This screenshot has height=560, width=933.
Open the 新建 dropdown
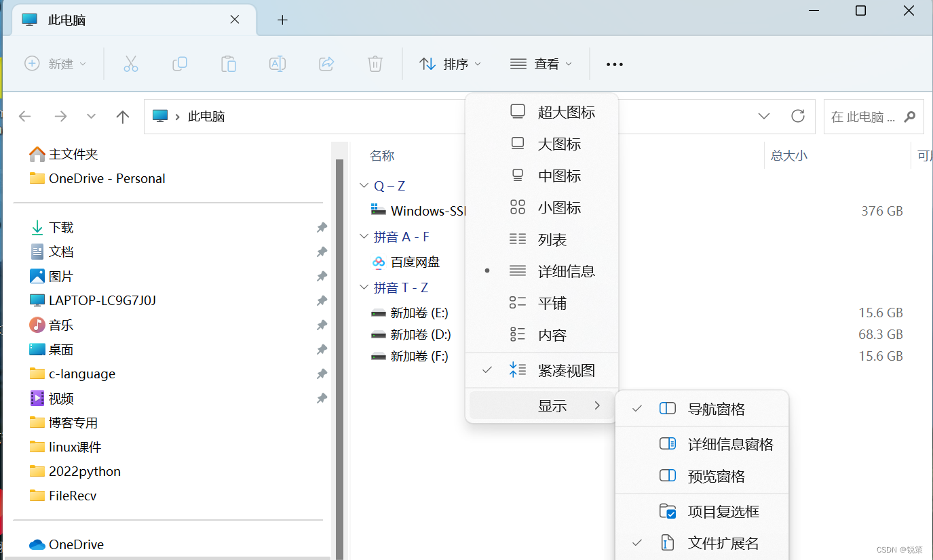click(56, 64)
